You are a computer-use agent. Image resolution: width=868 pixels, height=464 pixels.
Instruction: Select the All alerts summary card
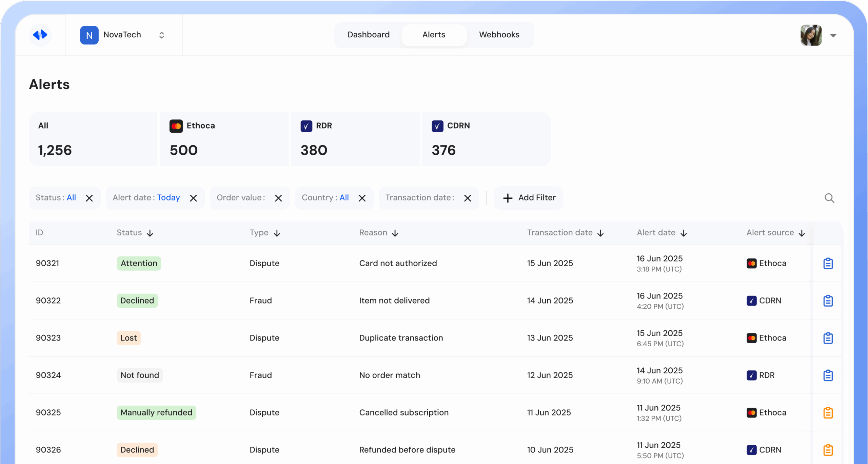[93, 139]
